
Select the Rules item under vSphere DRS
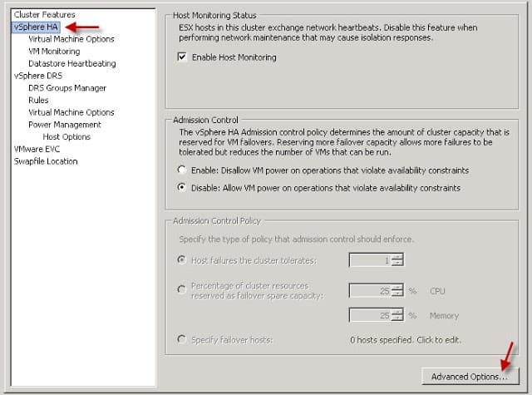(38, 100)
